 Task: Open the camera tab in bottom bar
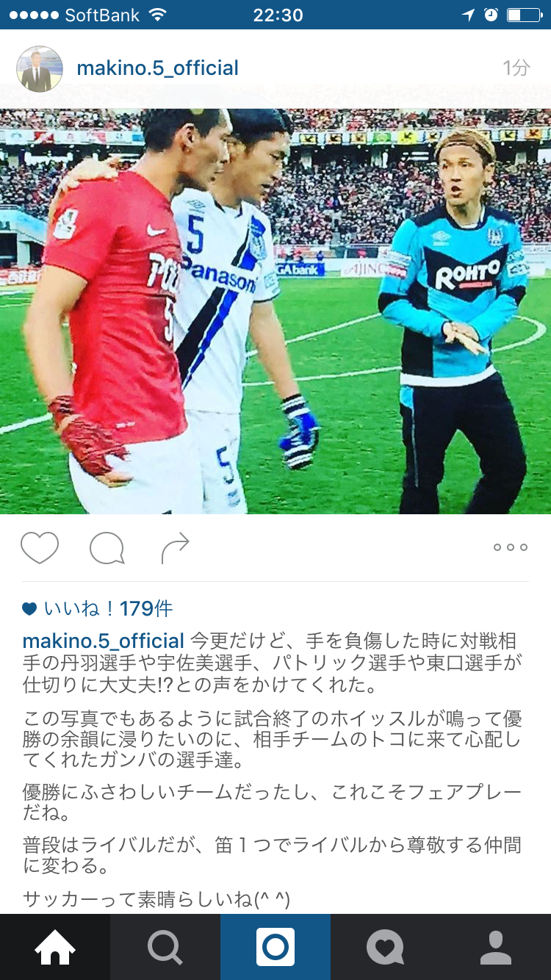click(275, 947)
